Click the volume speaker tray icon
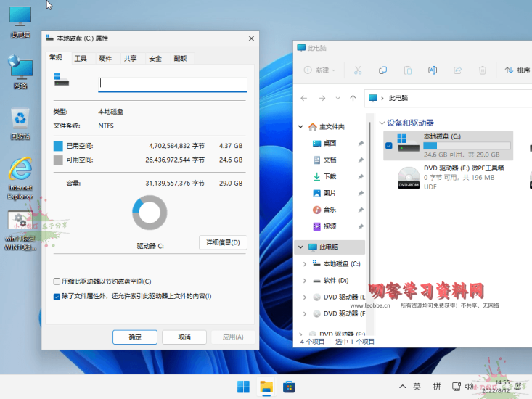 pyautogui.click(x=469, y=387)
